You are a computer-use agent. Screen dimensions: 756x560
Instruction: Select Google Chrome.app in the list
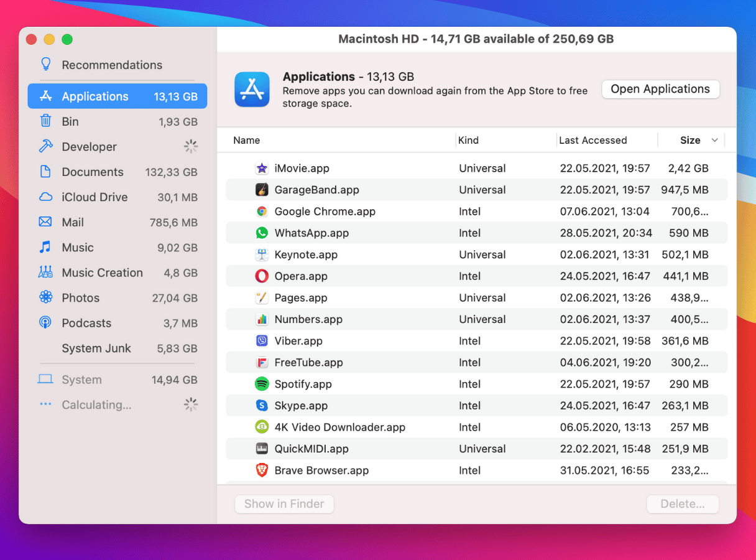pos(325,212)
